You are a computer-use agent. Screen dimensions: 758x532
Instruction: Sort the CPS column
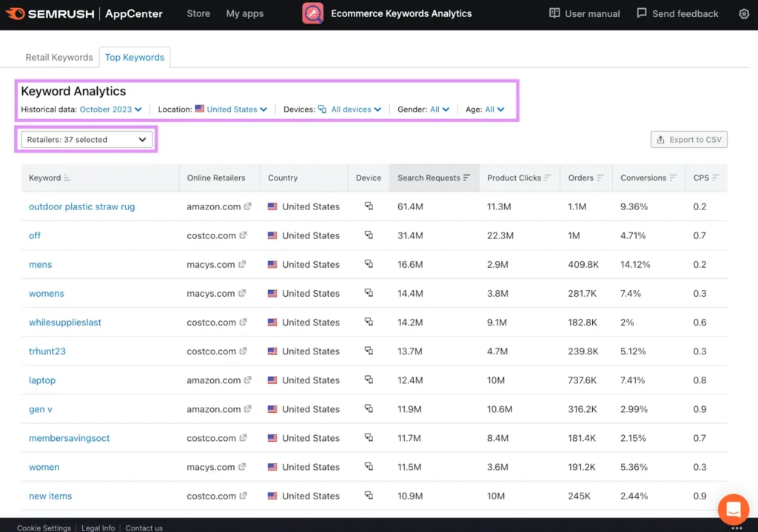pos(715,178)
